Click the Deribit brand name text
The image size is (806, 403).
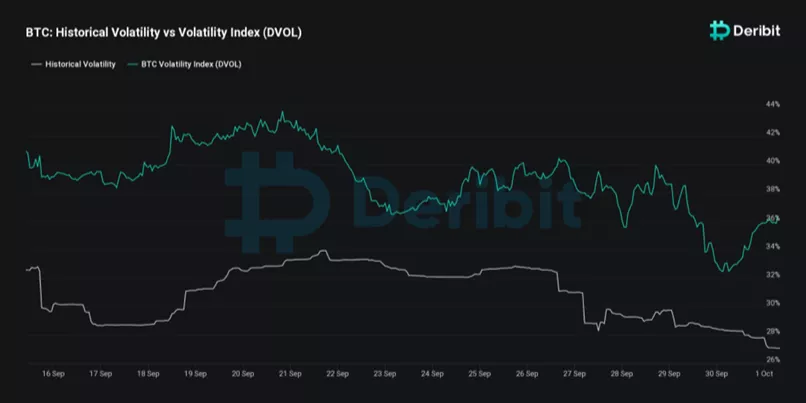click(x=758, y=31)
